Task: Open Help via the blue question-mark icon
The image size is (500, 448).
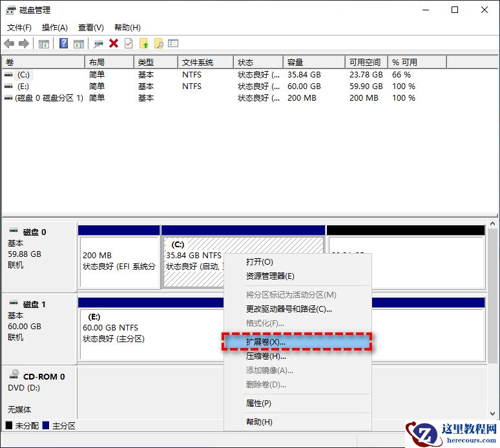Action: tap(64, 43)
